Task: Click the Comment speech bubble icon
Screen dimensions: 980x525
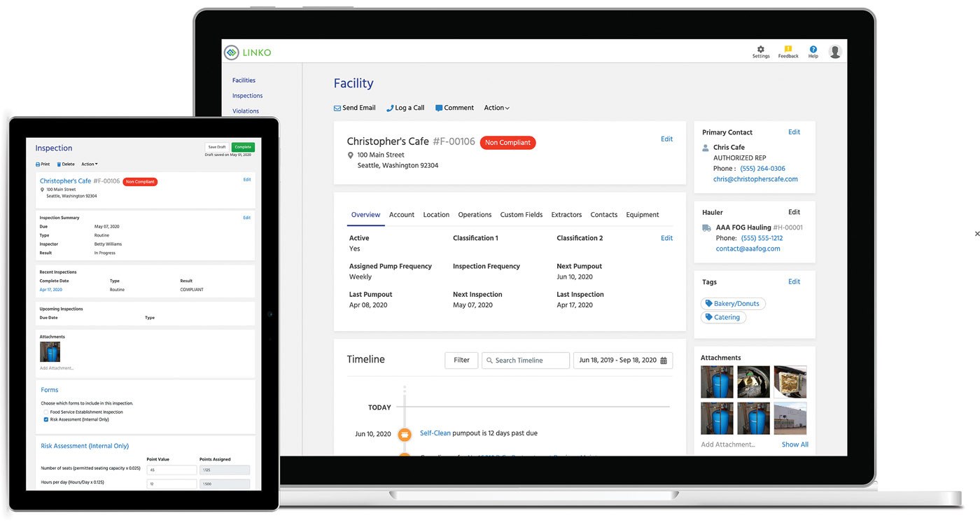Action: click(439, 108)
